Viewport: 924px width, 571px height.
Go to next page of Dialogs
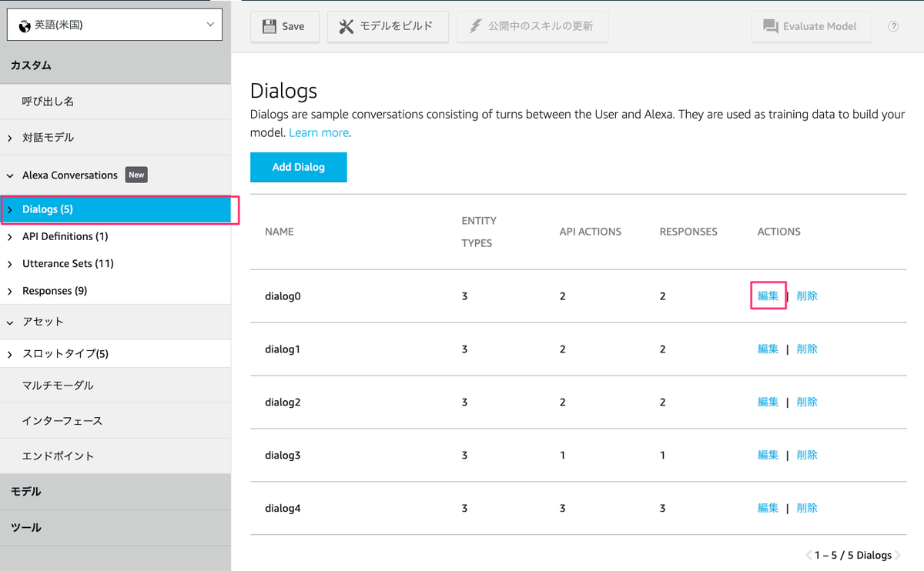(898, 555)
